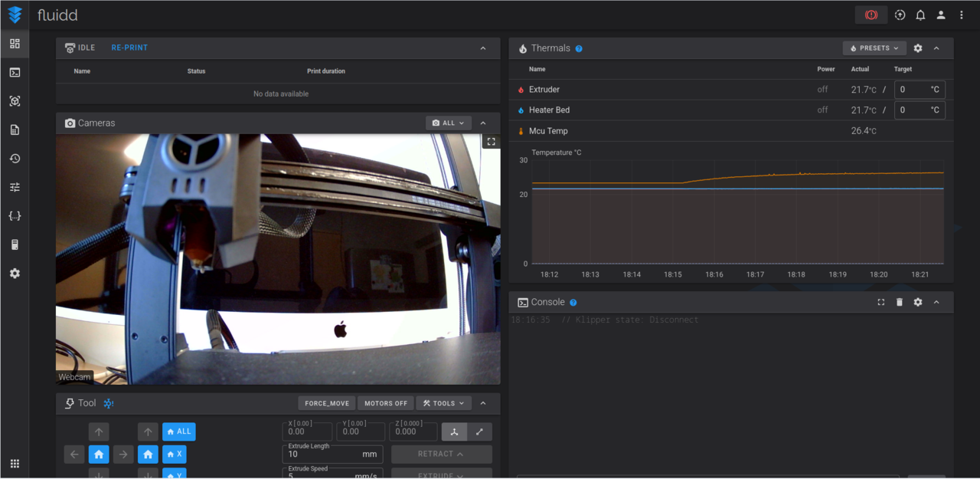This screenshot has height=479, width=980.
Task: Enter webcam fullscreen mode
Action: point(492,142)
